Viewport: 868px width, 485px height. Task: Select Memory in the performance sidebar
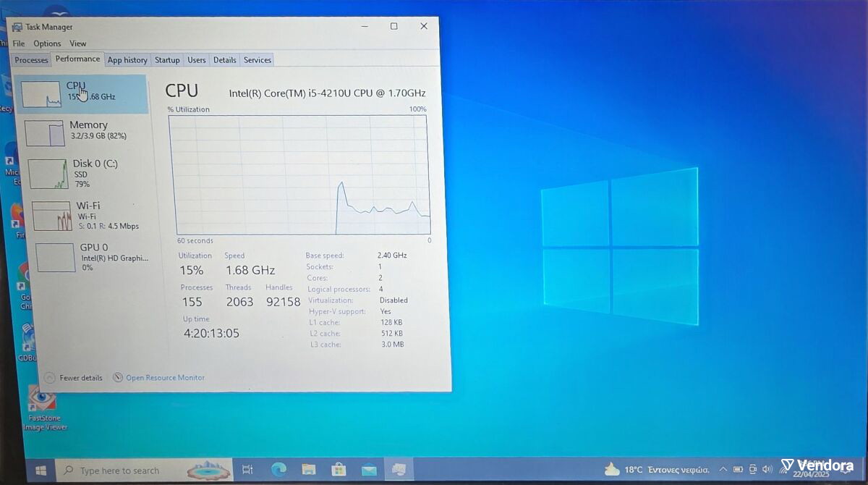[x=85, y=132]
